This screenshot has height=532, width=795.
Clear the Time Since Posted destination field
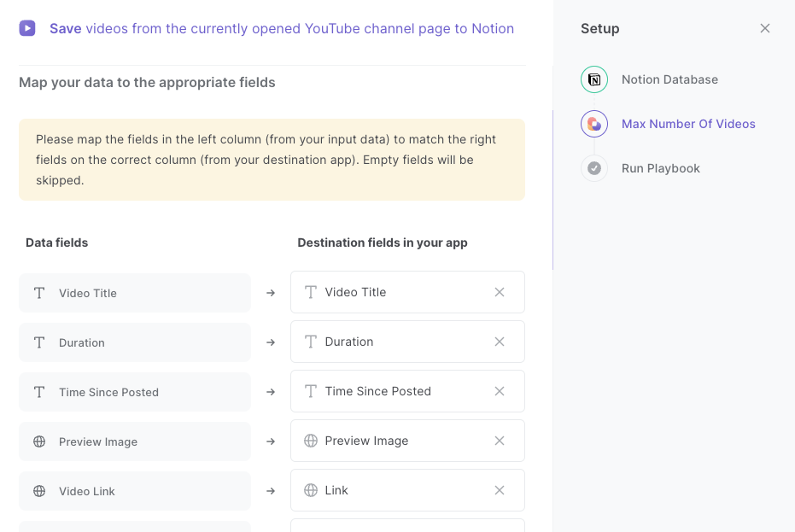coord(500,391)
